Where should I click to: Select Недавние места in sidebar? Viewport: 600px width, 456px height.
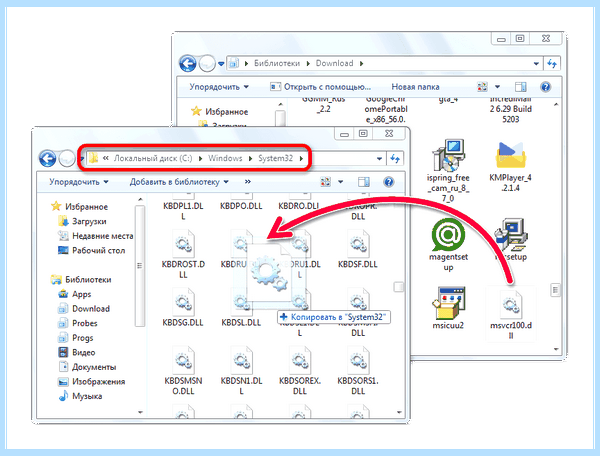pyautogui.click(x=96, y=236)
